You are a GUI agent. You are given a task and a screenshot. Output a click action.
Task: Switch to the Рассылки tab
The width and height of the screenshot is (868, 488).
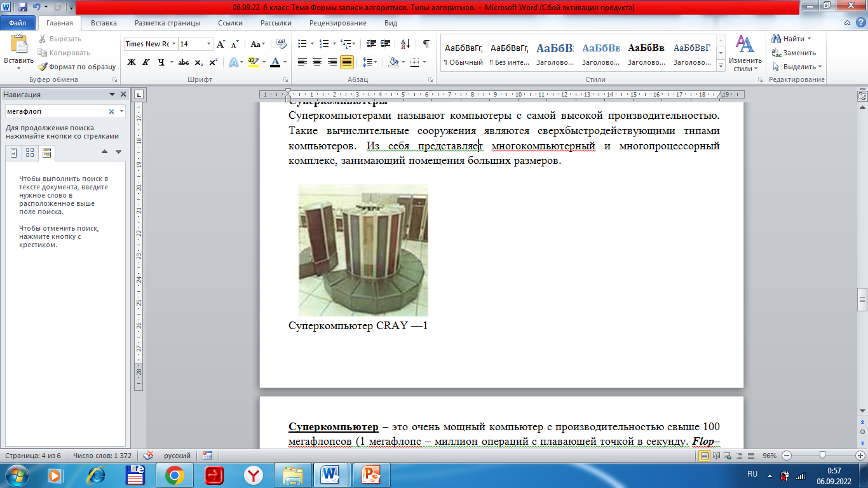[276, 23]
